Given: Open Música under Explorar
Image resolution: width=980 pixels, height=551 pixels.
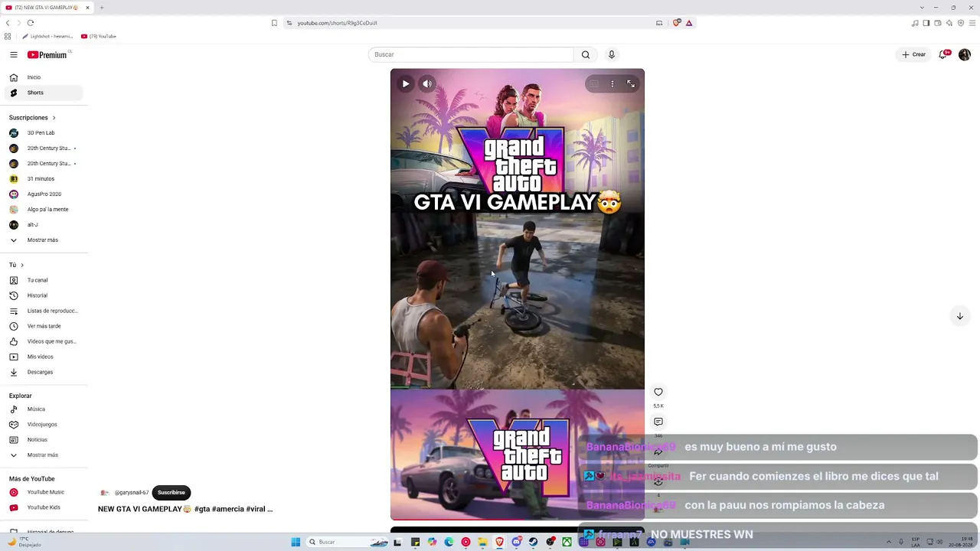Looking at the screenshot, I should click(x=43, y=409).
